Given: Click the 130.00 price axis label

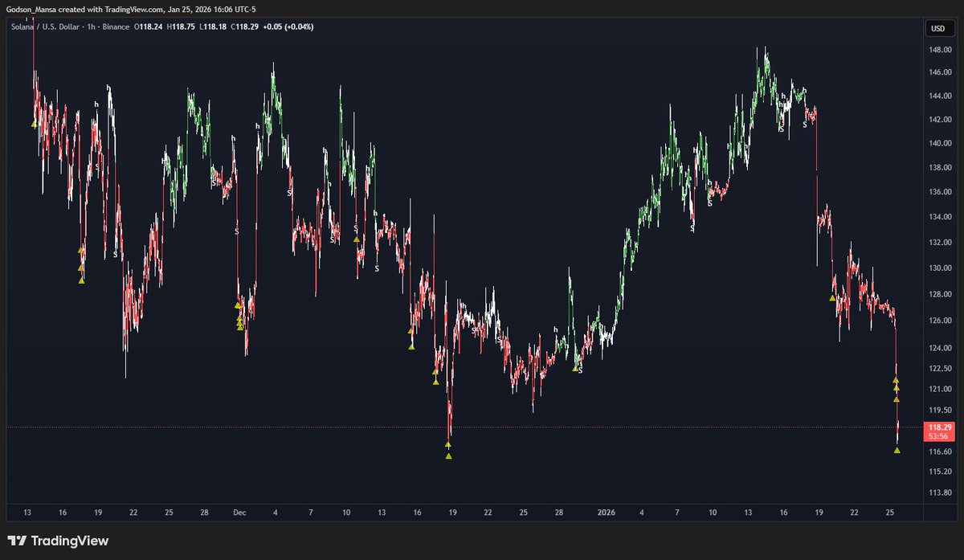Looking at the screenshot, I should [940, 268].
